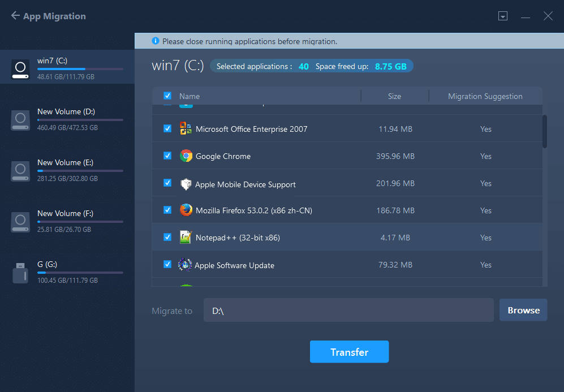Go back using the App Migration arrow
564x392 pixels.
coord(15,15)
